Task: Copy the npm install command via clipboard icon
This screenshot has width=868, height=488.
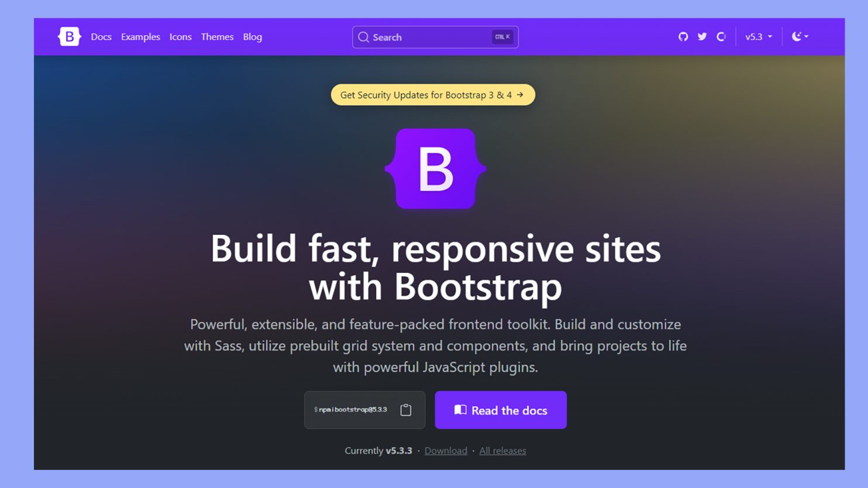Action: pos(406,410)
